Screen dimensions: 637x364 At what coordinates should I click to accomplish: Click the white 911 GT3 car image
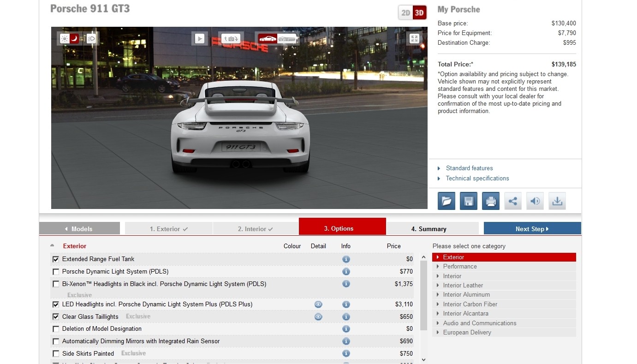(x=240, y=127)
